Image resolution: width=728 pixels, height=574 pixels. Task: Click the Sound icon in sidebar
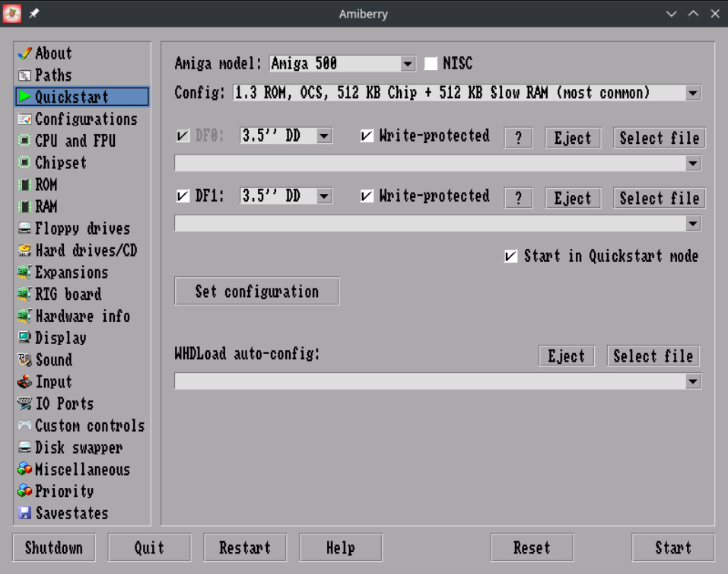pyautogui.click(x=24, y=360)
